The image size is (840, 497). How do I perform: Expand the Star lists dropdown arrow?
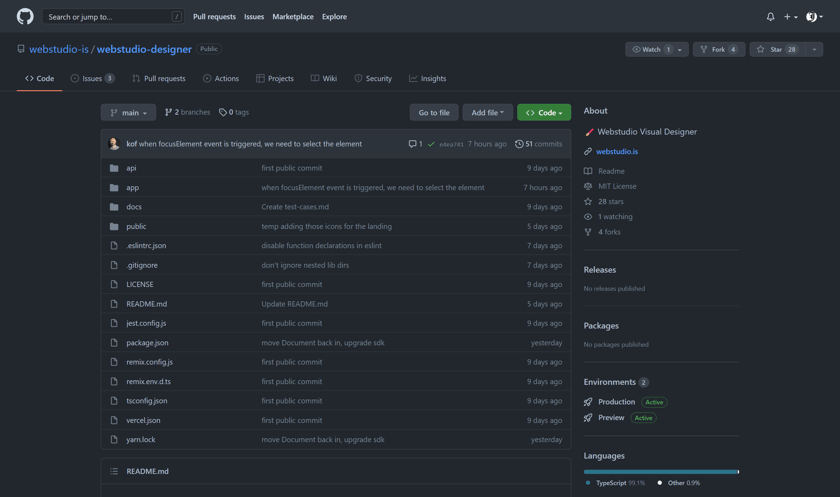tap(814, 49)
